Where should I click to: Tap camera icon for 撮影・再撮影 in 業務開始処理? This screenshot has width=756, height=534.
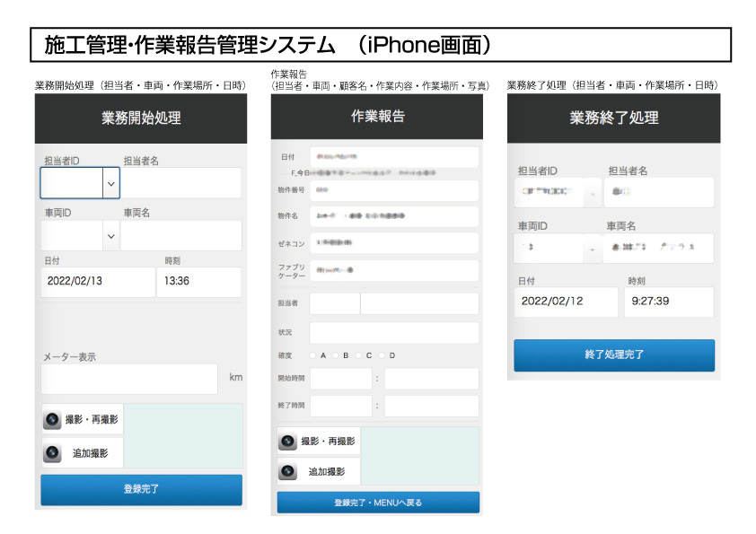click(54, 419)
